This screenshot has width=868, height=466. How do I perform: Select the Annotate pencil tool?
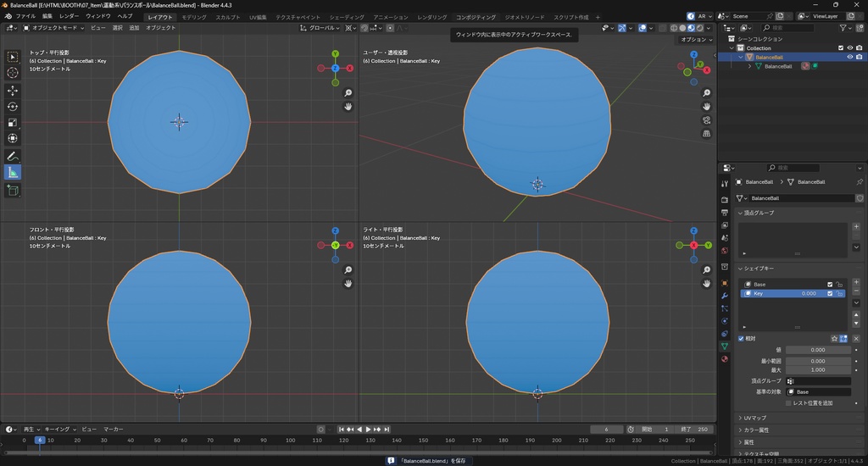pos(13,157)
